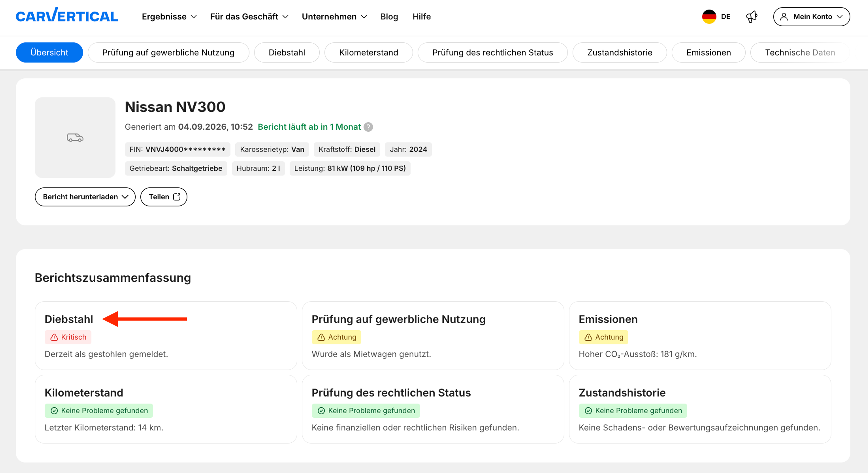The height and width of the screenshot is (473, 868).
Task: Click the green check icon under Kilometerstand
Action: click(54, 411)
